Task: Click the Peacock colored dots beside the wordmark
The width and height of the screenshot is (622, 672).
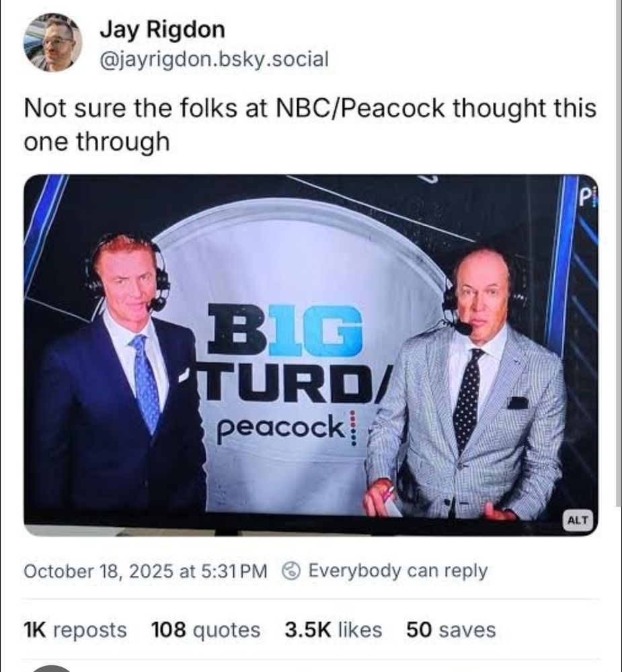Action: pyautogui.click(x=352, y=428)
